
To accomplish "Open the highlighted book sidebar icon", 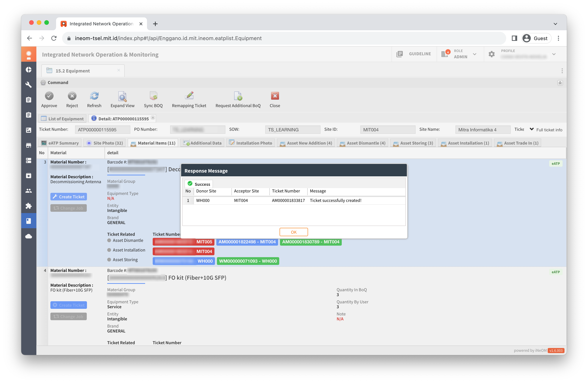I will pos(29,221).
